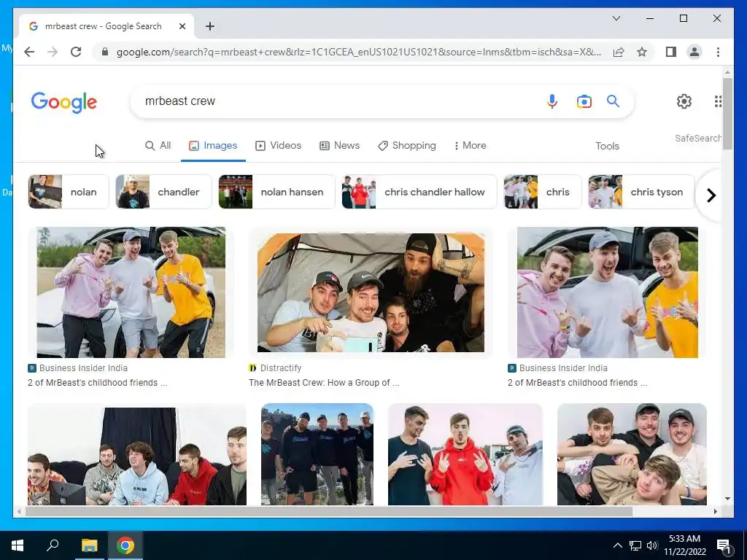747x560 pixels.
Task: Start voice search with microphone icon
Action: click(x=551, y=101)
